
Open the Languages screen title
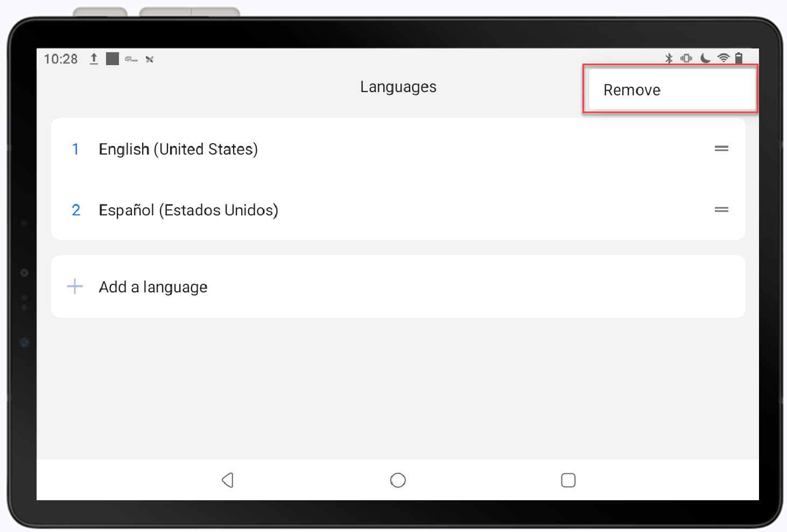[398, 86]
